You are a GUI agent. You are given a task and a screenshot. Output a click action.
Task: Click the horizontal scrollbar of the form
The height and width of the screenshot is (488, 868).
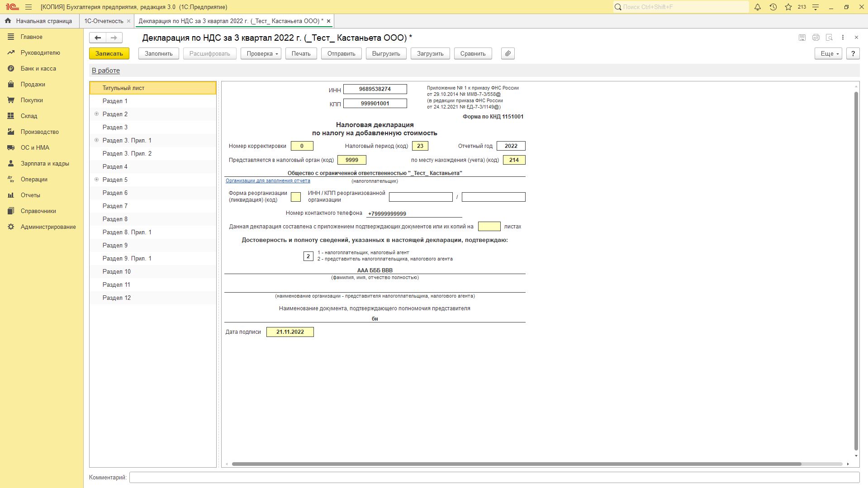pyautogui.click(x=516, y=464)
